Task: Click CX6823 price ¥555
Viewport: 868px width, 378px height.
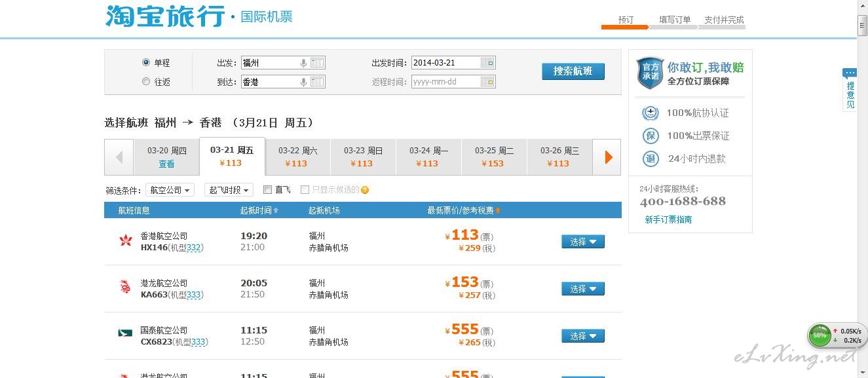Action: [x=461, y=330]
